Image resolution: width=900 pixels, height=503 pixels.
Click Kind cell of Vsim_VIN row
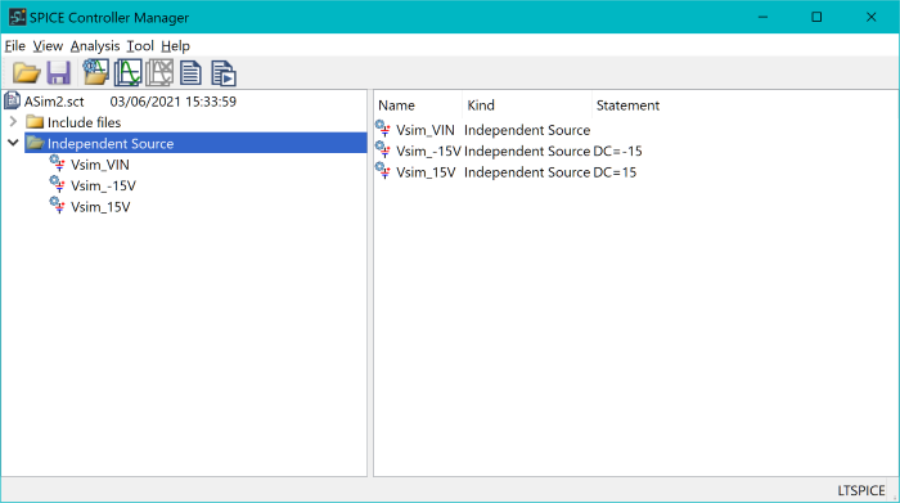(x=527, y=130)
